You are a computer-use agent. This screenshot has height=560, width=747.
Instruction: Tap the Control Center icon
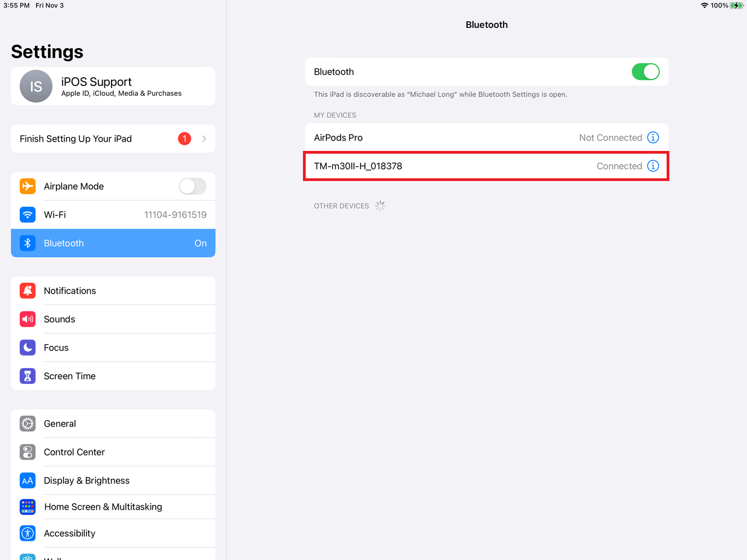click(x=27, y=452)
